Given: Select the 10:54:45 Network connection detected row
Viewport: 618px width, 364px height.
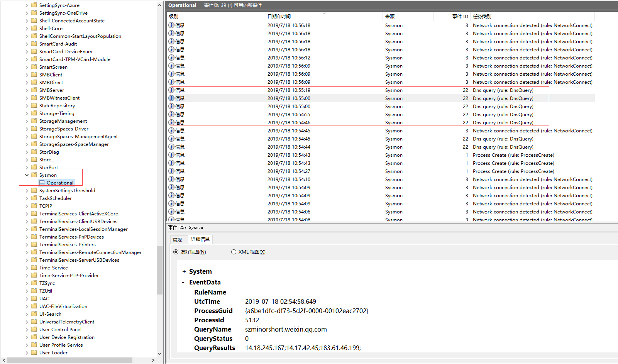Looking at the screenshot, I should click(381, 130).
